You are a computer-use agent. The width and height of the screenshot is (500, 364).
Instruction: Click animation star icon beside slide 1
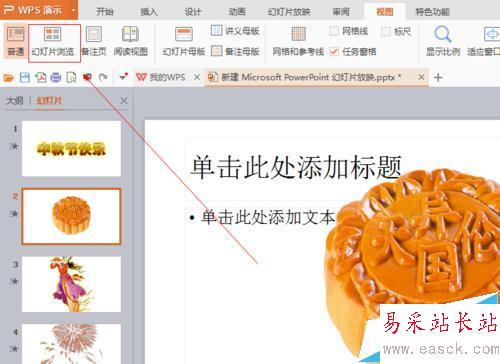click(14, 146)
